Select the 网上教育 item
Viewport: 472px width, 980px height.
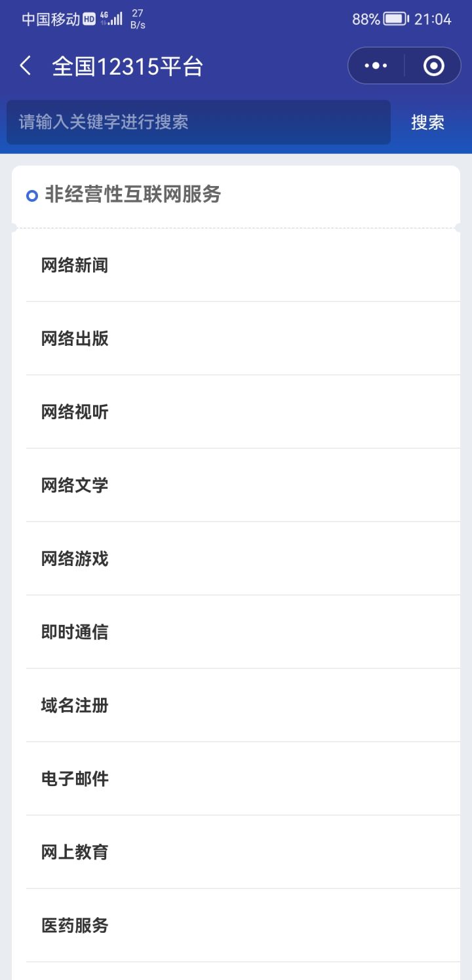75,852
